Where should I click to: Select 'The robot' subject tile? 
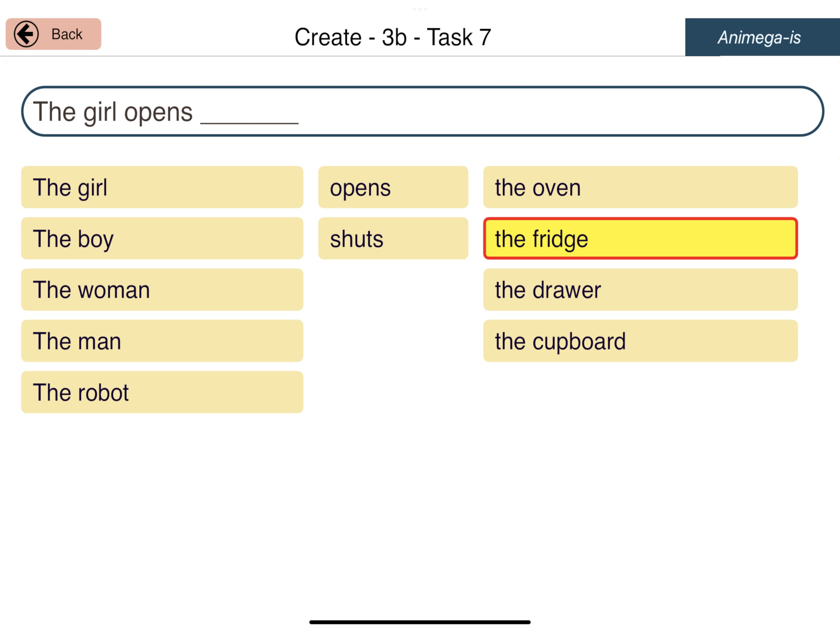(162, 392)
